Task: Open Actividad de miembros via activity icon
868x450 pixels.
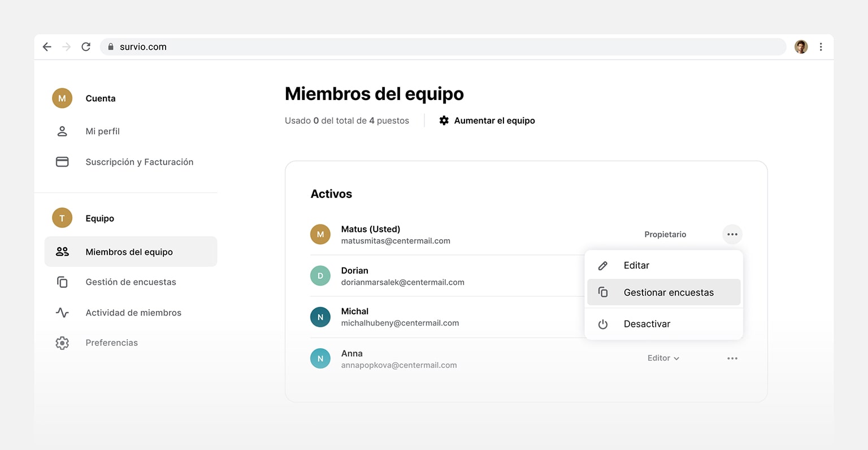Action: pyautogui.click(x=62, y=312)
